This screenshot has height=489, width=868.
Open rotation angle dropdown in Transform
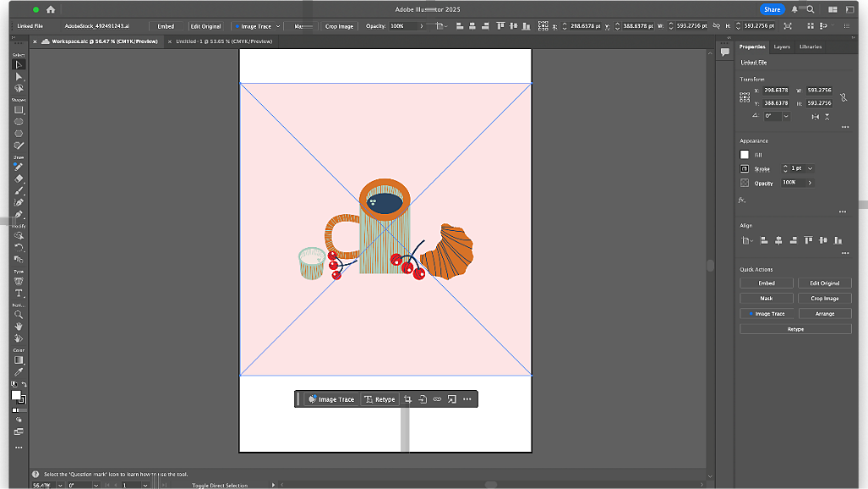click(x=785, y=117)
